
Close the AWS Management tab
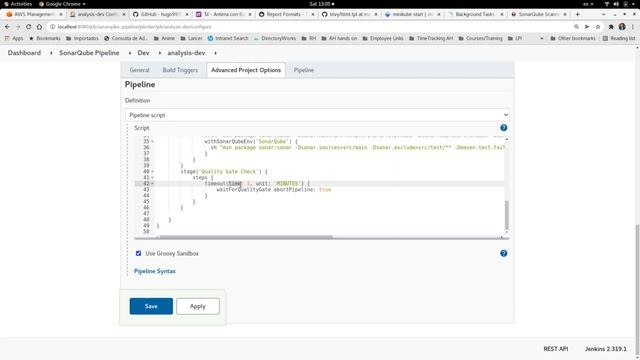point(61,14)
